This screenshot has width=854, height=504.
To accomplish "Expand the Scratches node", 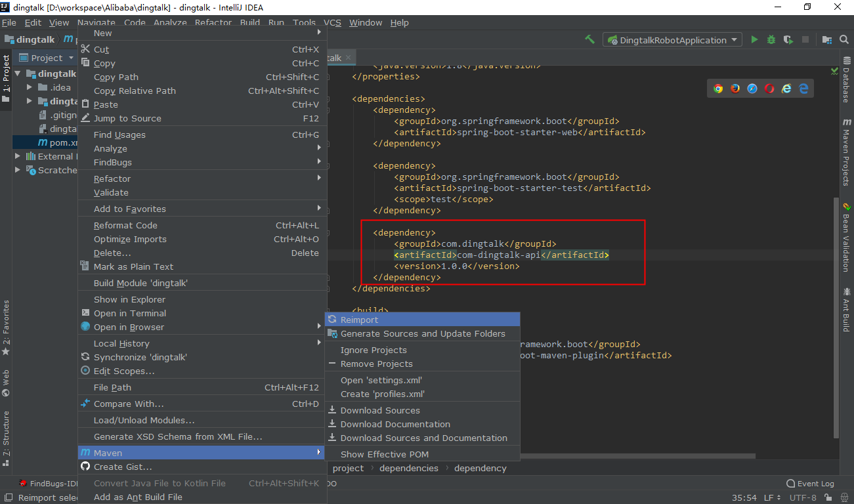I will 18,170.
